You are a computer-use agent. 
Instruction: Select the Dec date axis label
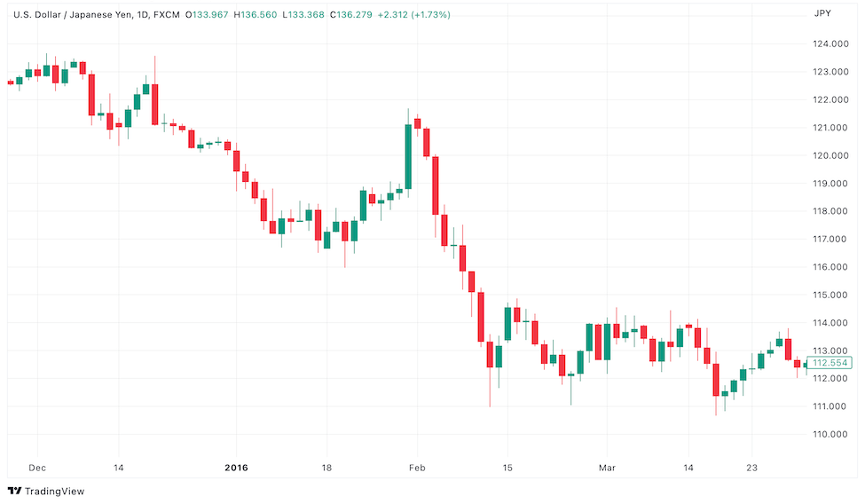(x=37, y=467)
